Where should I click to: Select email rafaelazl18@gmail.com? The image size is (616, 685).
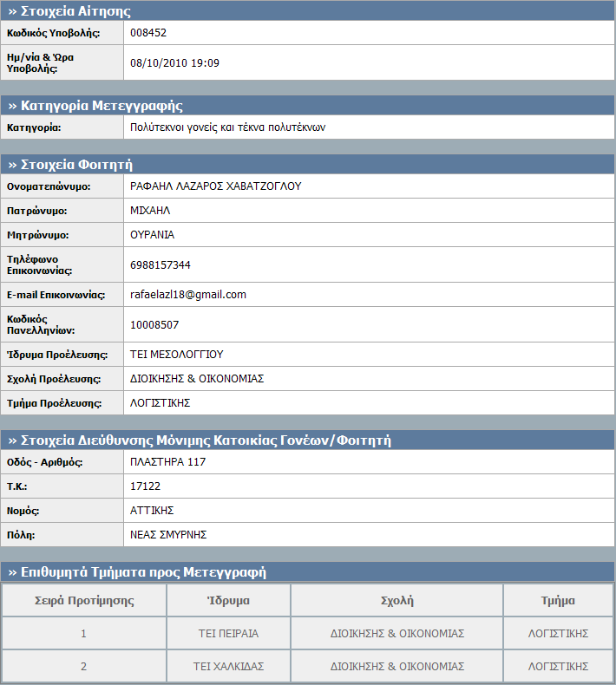click(188, 295)
